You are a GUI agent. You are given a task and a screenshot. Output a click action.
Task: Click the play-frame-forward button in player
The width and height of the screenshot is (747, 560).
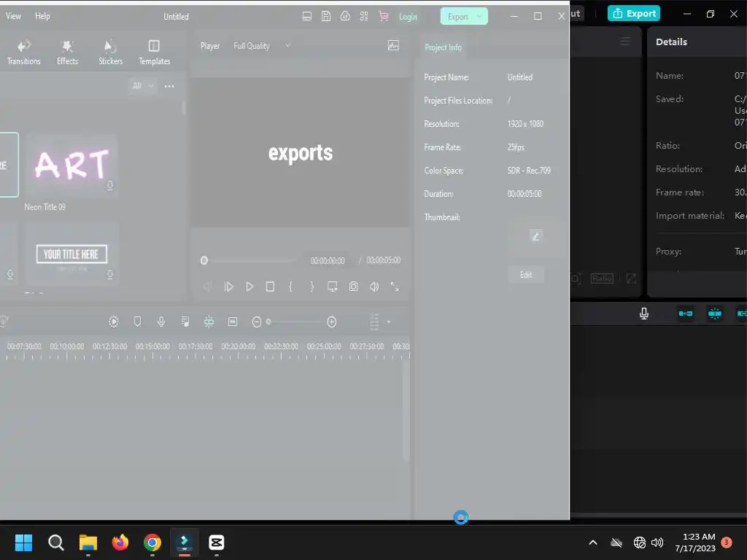pos(228,287)
